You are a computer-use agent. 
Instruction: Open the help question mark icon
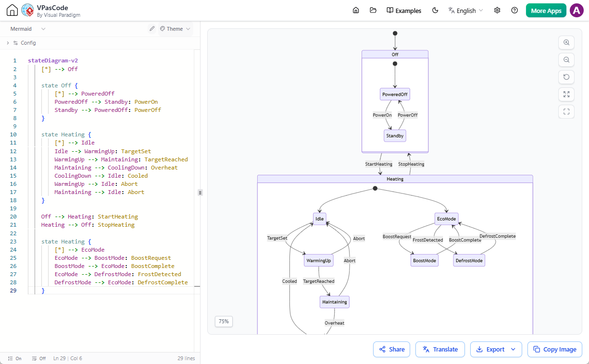514,11
